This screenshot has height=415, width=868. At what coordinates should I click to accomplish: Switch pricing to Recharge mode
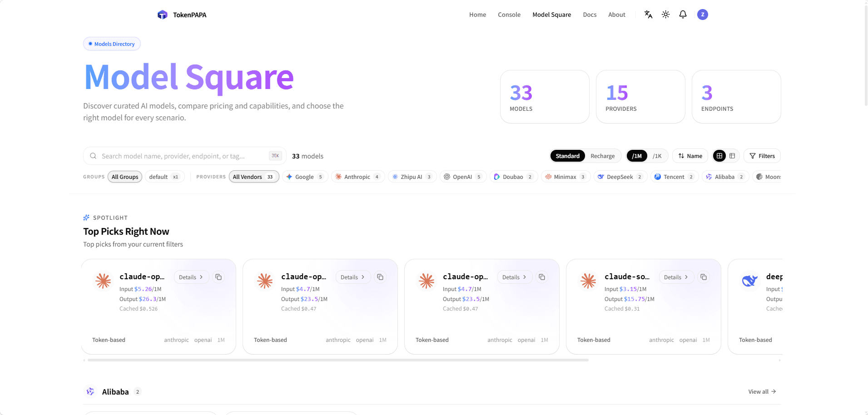click(x=602, y=156)
